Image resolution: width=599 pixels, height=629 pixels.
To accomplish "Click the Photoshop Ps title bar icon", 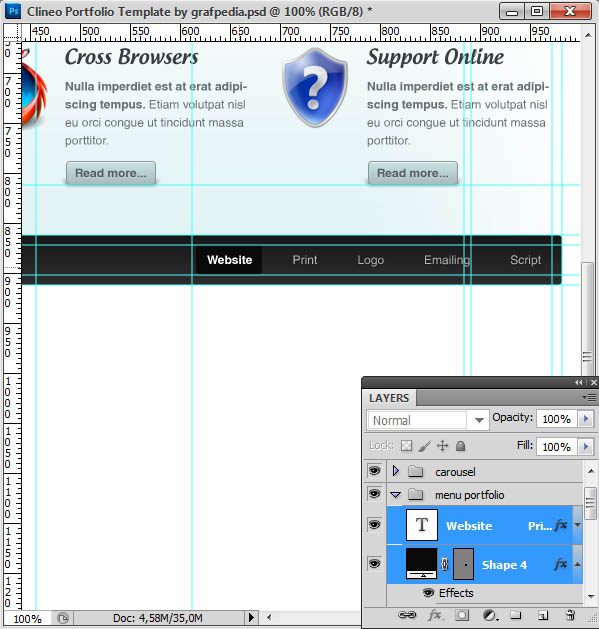I will 13,11.
